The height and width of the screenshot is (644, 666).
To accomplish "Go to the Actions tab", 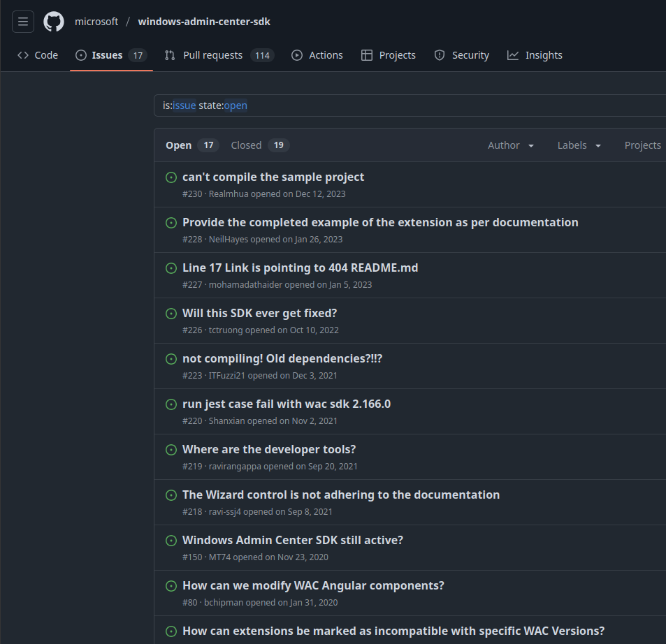I will coord(317,55).
